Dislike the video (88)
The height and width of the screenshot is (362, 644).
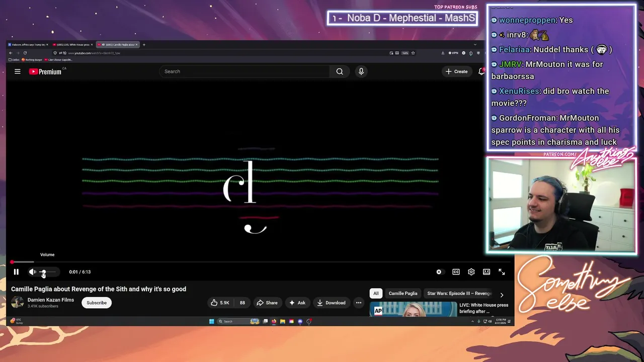point(242,303)
